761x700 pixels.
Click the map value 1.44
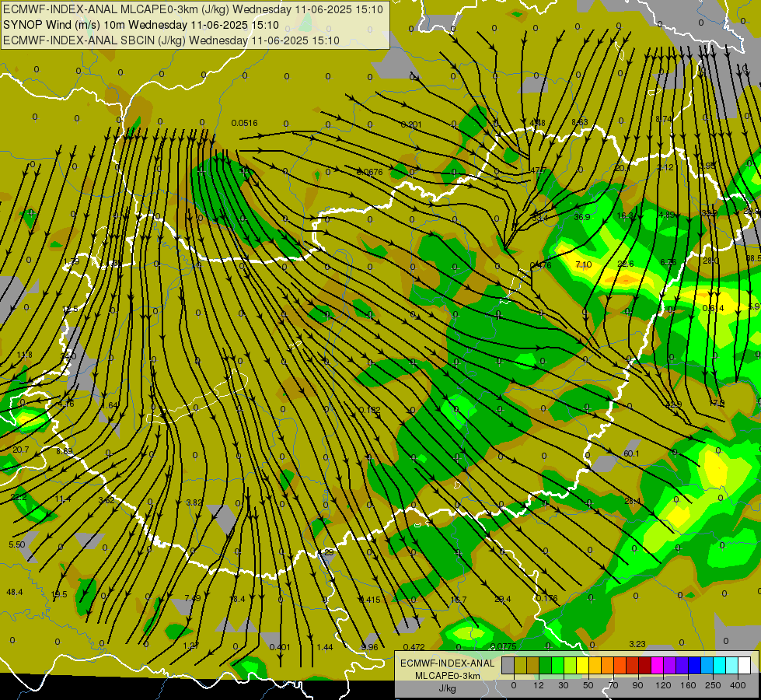coord(325,647)
